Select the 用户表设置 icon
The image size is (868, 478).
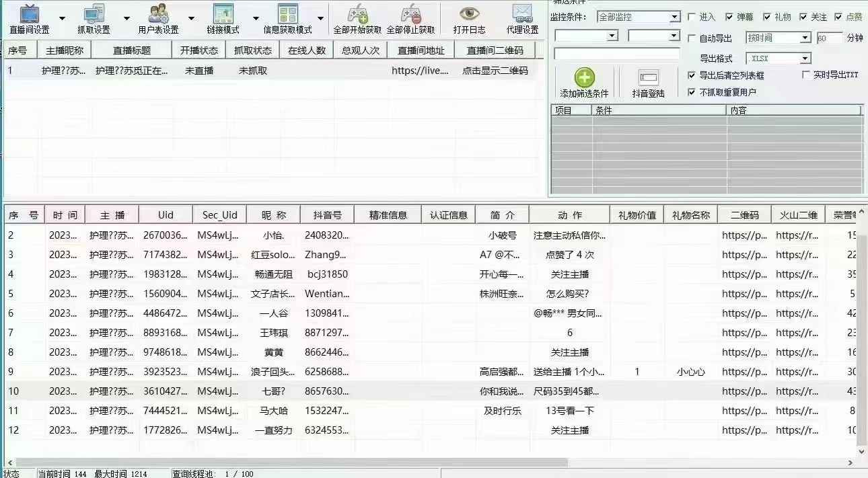[x=159, y=13]
